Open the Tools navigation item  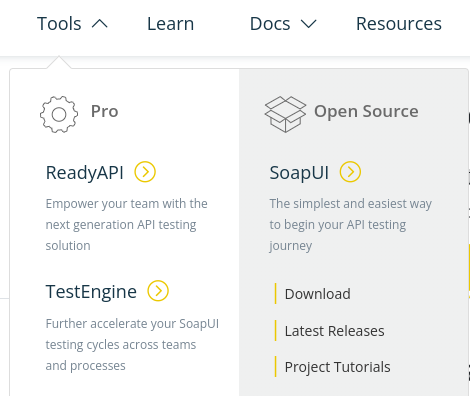pos(59,24)
